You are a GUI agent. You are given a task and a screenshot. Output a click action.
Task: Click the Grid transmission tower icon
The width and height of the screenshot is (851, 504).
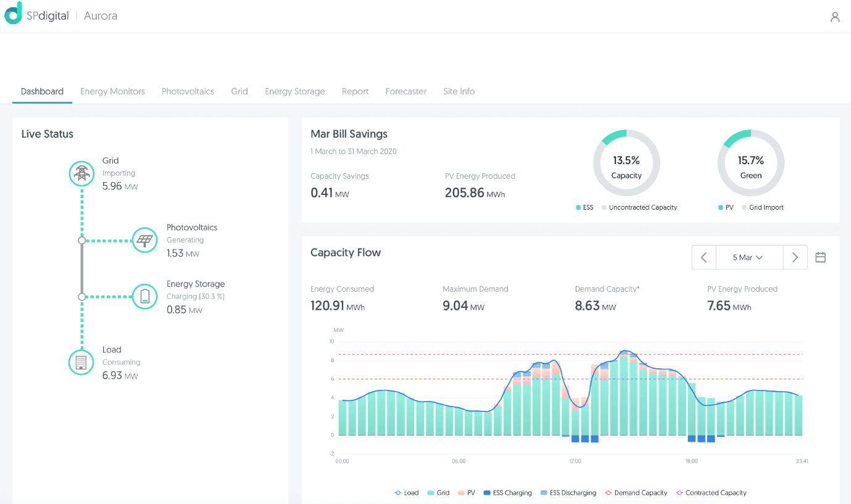[x=81, y=173]
